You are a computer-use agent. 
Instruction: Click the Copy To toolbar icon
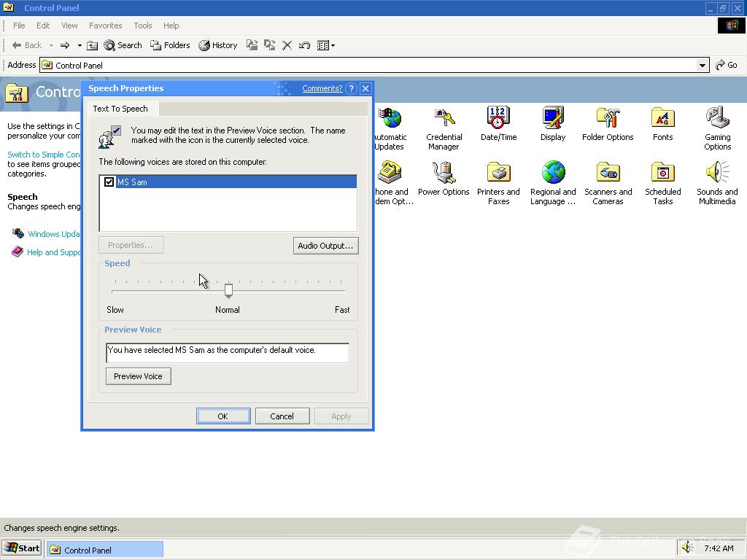pos(270,45)
